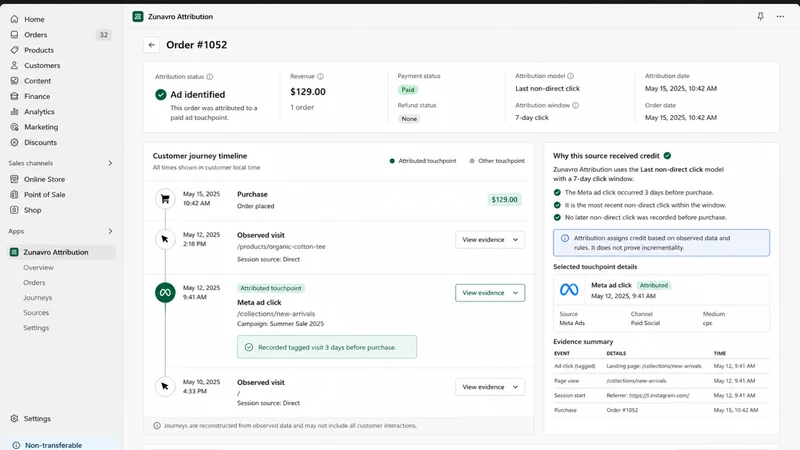The width and height of the screenshot is (800, 450).
Task: Click the Settings gear icon
Action: (14, 418)
